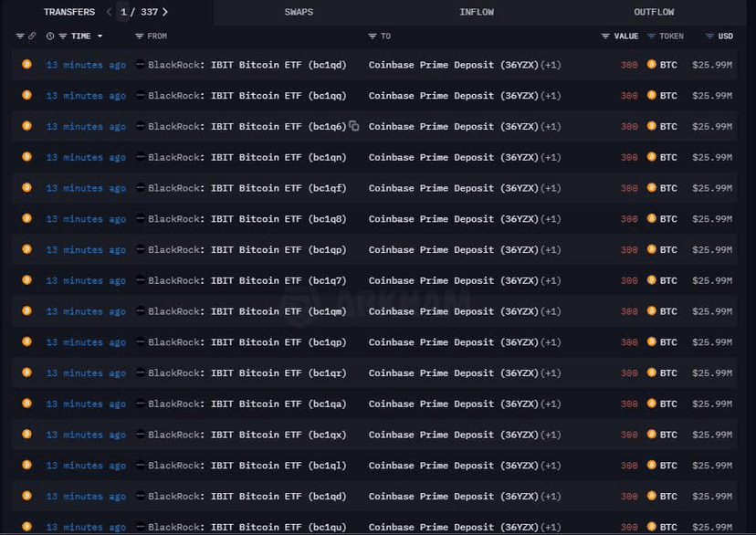Open BlackRock IBIT Bitcoin ETF (bc1qm) sender link
Image resolution: width=756 pixels, height=535 pixels.
(x=247, y=311)
